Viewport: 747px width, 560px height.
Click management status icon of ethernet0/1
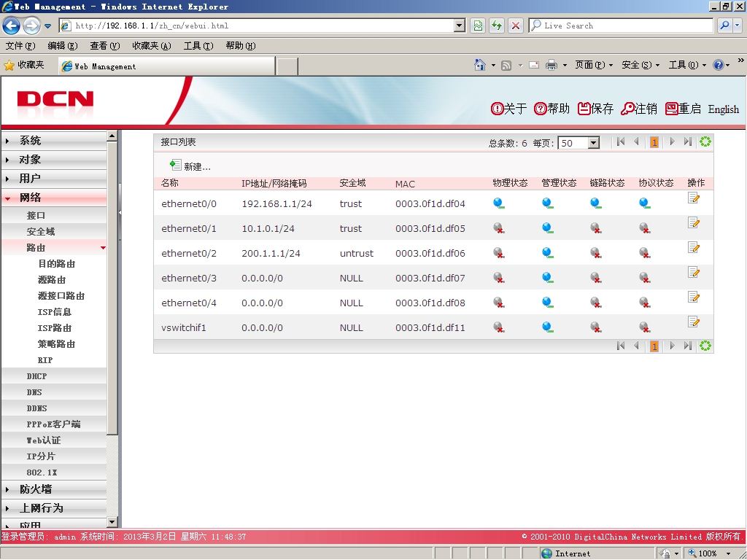[x=547, y=228]
